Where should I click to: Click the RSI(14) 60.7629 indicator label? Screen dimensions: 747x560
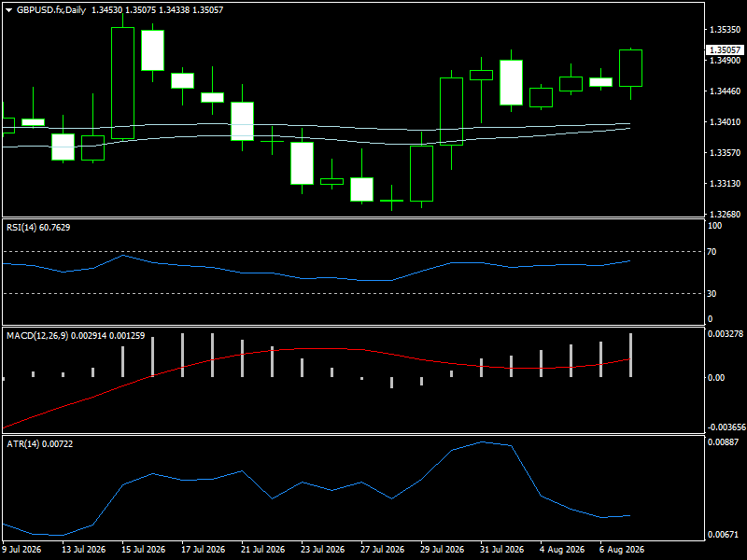click(x=38, y=228)
